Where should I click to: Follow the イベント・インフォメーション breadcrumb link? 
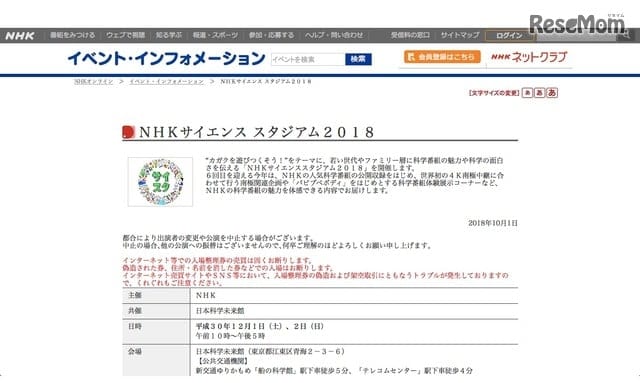coord(167,82)
